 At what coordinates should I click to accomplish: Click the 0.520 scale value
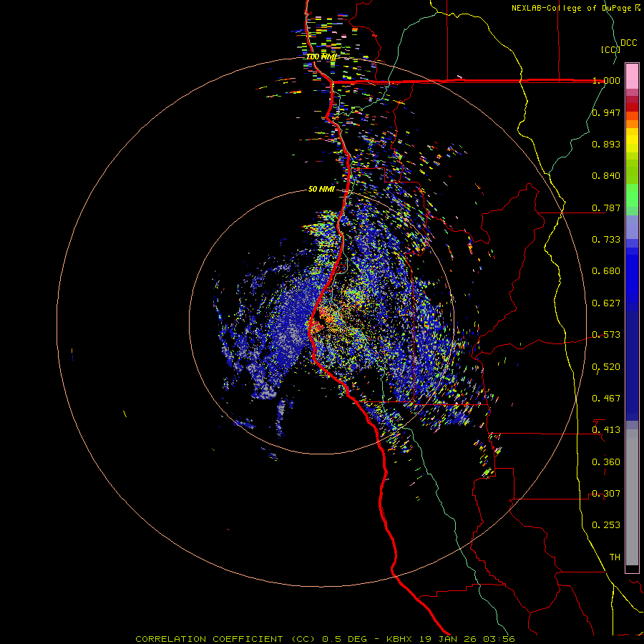click(606, 367)
